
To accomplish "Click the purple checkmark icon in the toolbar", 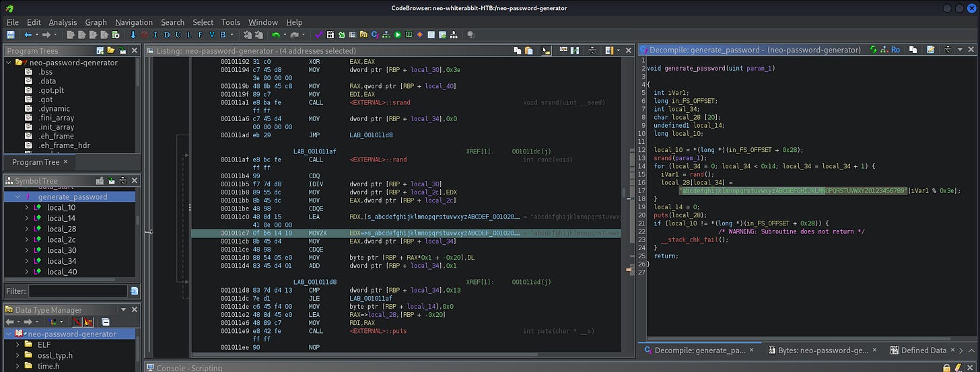I will [x=318, y=34].
